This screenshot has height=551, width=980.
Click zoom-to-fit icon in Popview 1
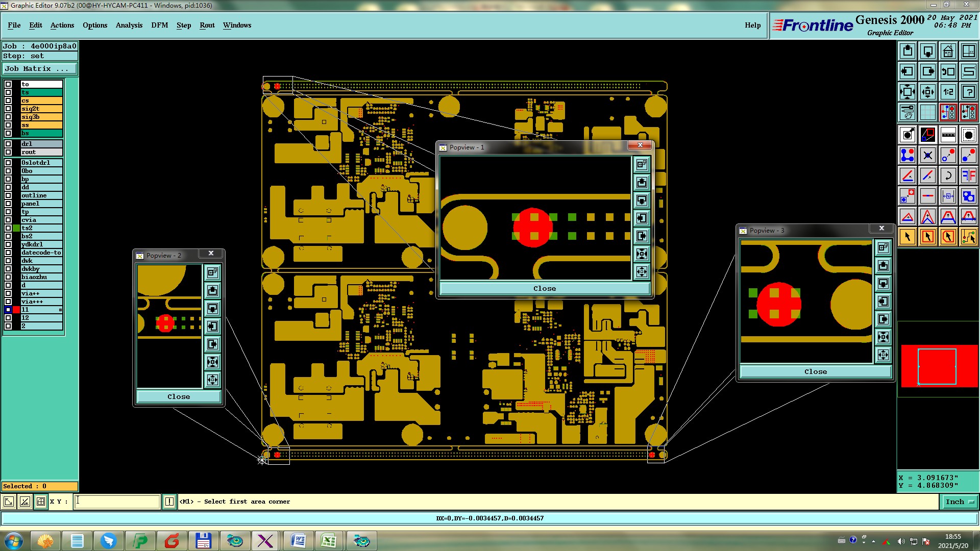642,254
